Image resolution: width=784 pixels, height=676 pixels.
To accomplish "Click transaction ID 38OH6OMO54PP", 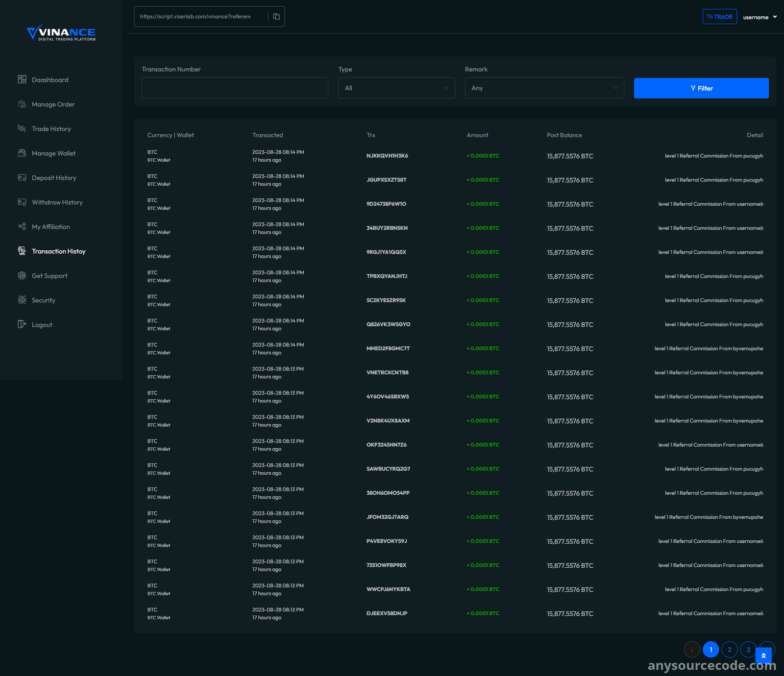I will (388, 493).
